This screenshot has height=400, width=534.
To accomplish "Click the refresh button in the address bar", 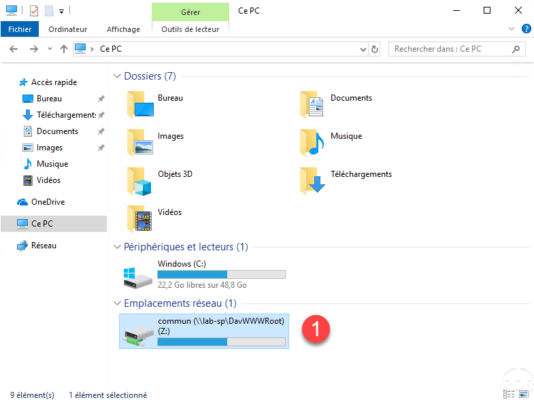I will [375, 49].
